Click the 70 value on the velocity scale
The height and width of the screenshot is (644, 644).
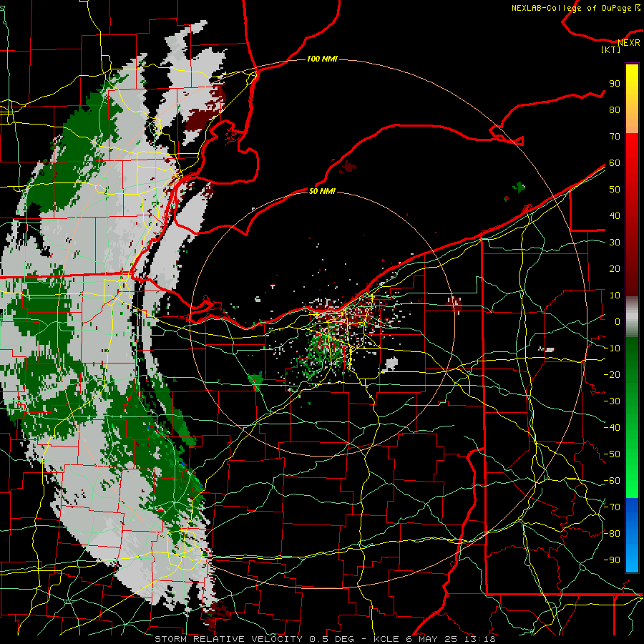[615, 137]
